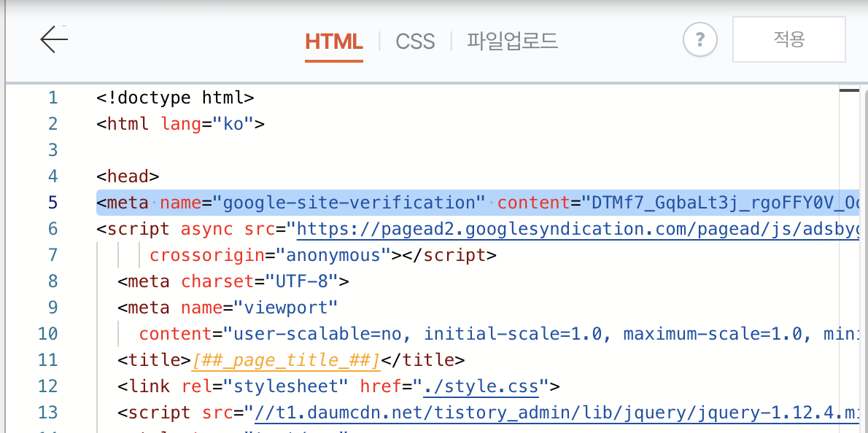Go back with the left arrow icon
This screenshot has width=868, height=433.
[54, 40]
